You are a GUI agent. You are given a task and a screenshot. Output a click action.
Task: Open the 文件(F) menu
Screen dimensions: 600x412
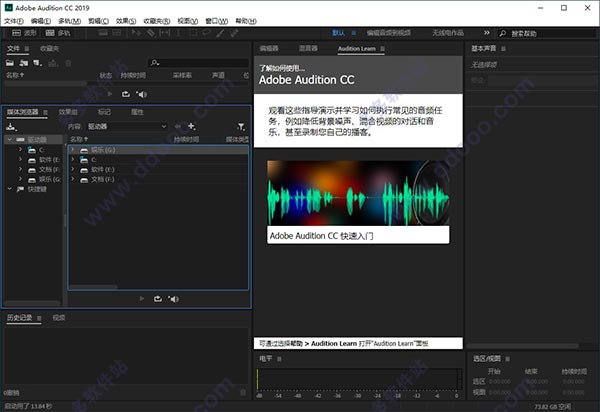pyautogui.click(x=14, y=21)
